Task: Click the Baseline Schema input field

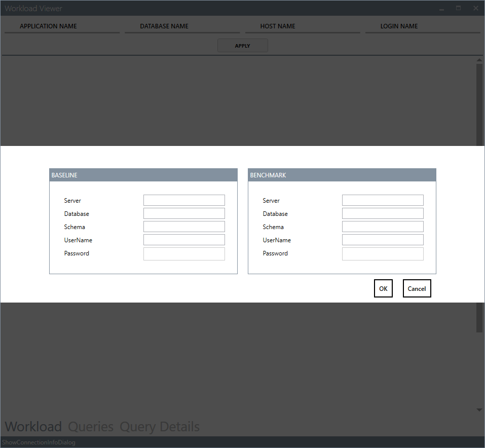Action: [184, 227]
